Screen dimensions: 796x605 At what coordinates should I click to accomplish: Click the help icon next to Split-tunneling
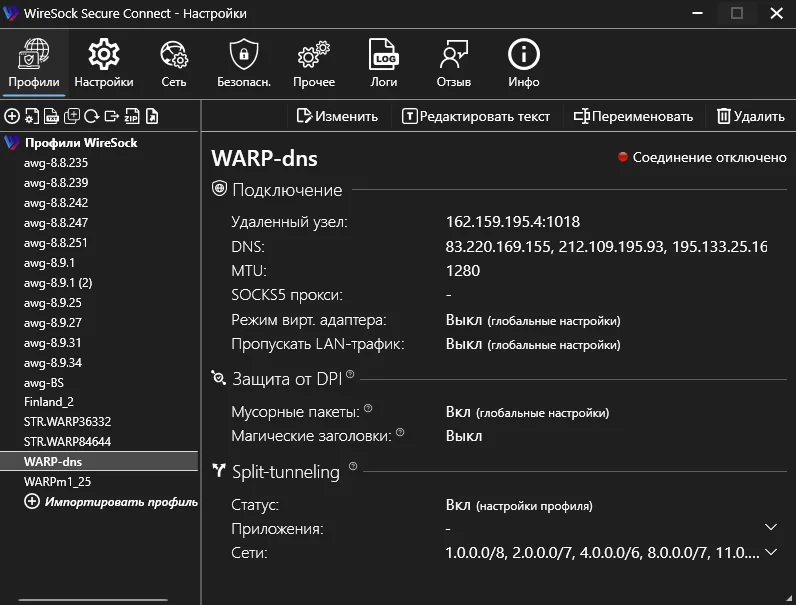(353, 466)
